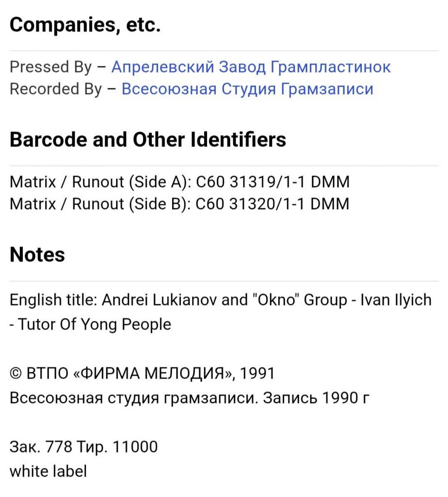Click the "Pressed By" label
This screenshot has height=497, width=448.
[x=50, y=67]
